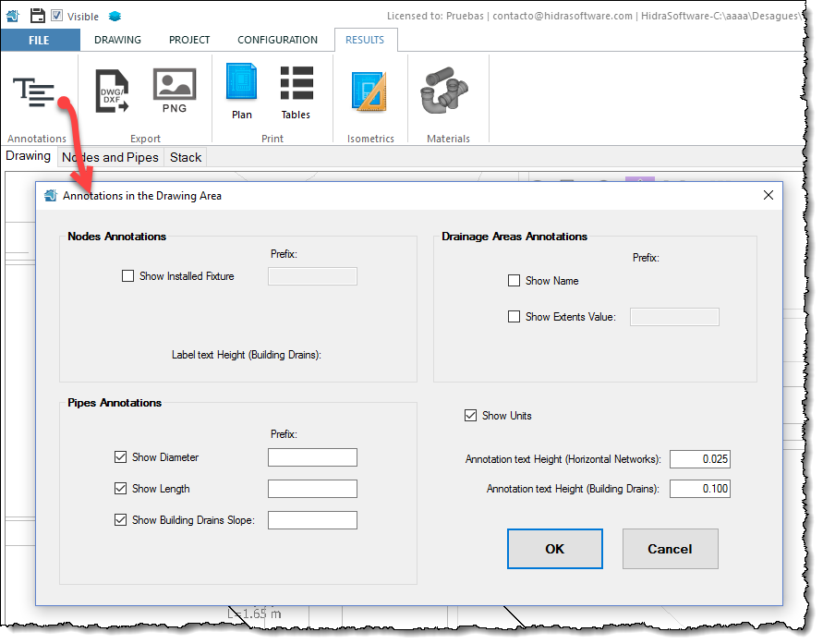The height and width of the screenshot is (644, 823).
Task: Click the application icon in the dialog title bar
Action: (51, 195)
